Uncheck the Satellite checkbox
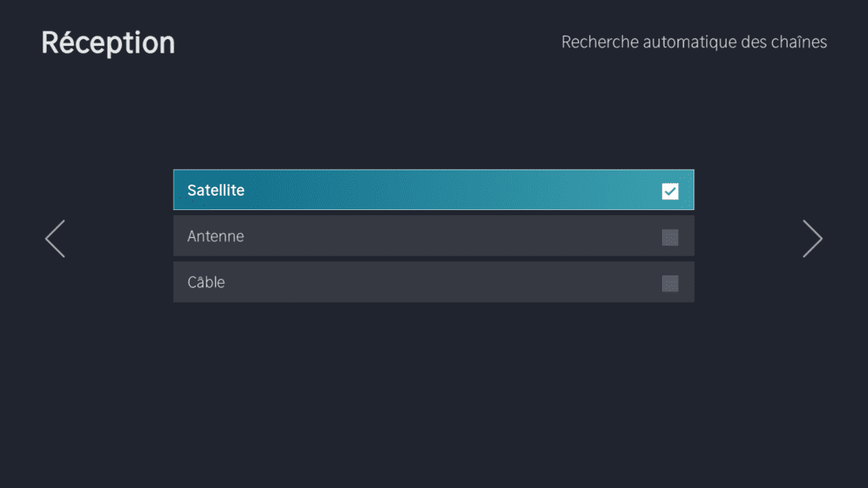The image size is (868, 488). pos(670,191)
